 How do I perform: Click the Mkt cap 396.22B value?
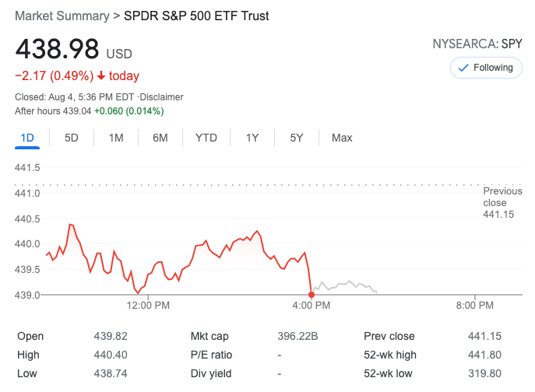[298, 337]
